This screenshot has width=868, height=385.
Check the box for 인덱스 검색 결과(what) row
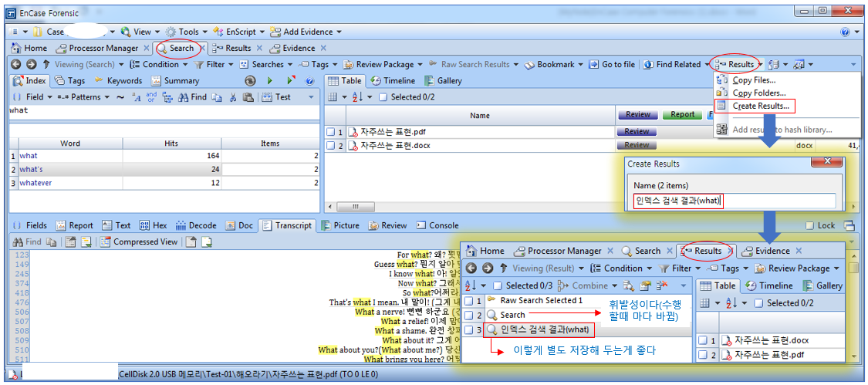tap(469, 331)
